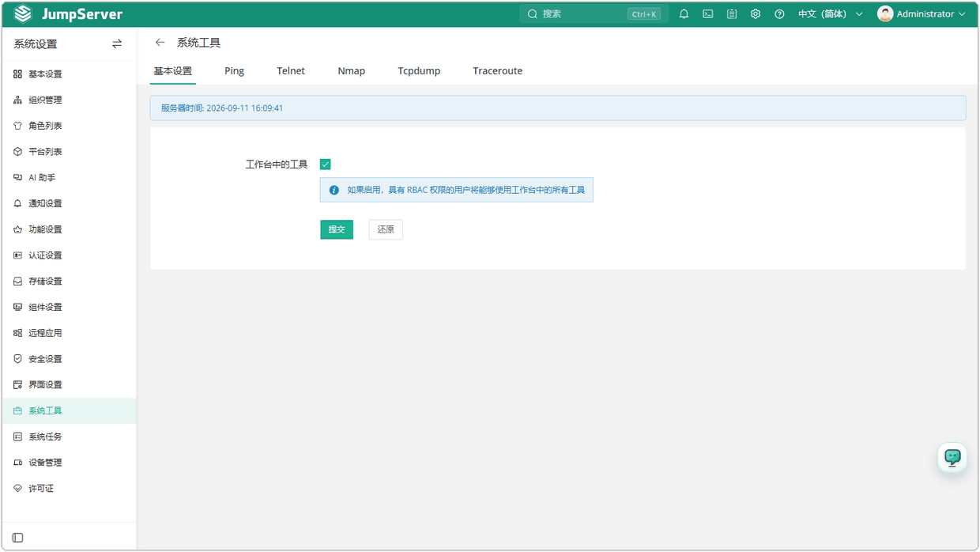Go to 界面设置 menu item
Image resolution: width=980 pixels, height=552 pixels.
tap(69, 385)
